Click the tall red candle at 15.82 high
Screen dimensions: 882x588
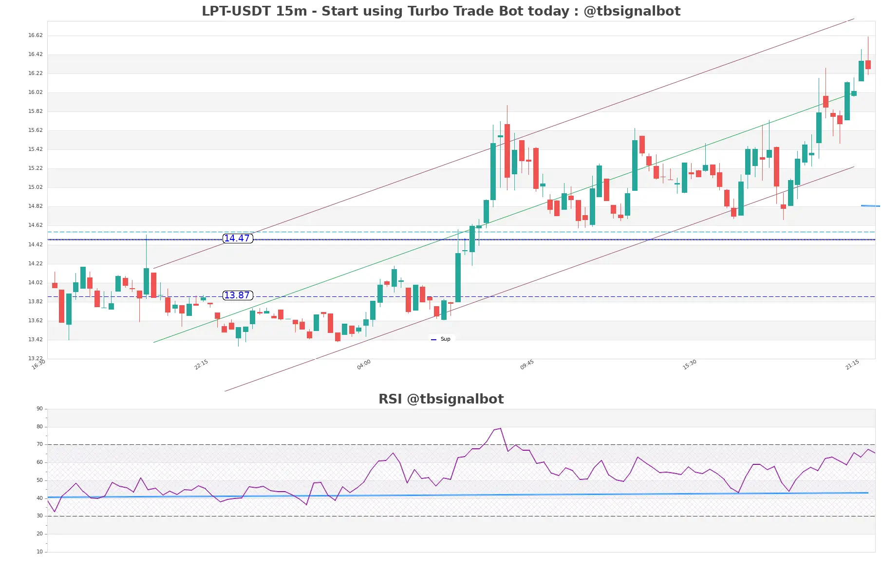click(x=507, y=151)
